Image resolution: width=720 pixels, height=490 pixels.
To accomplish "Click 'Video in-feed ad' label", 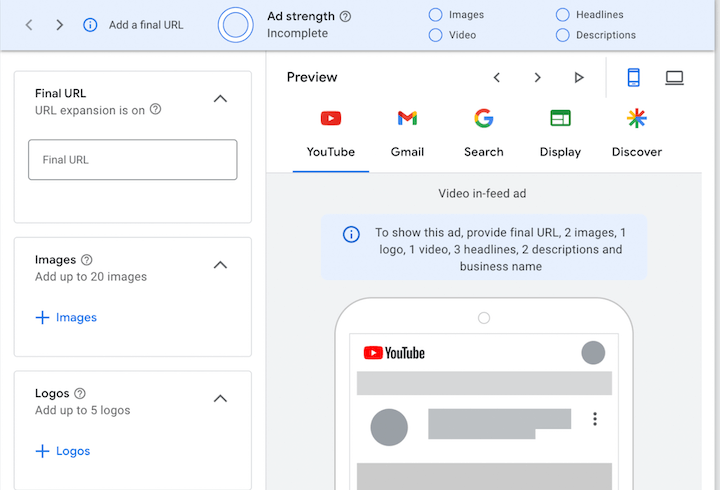I will click(482, 193).
